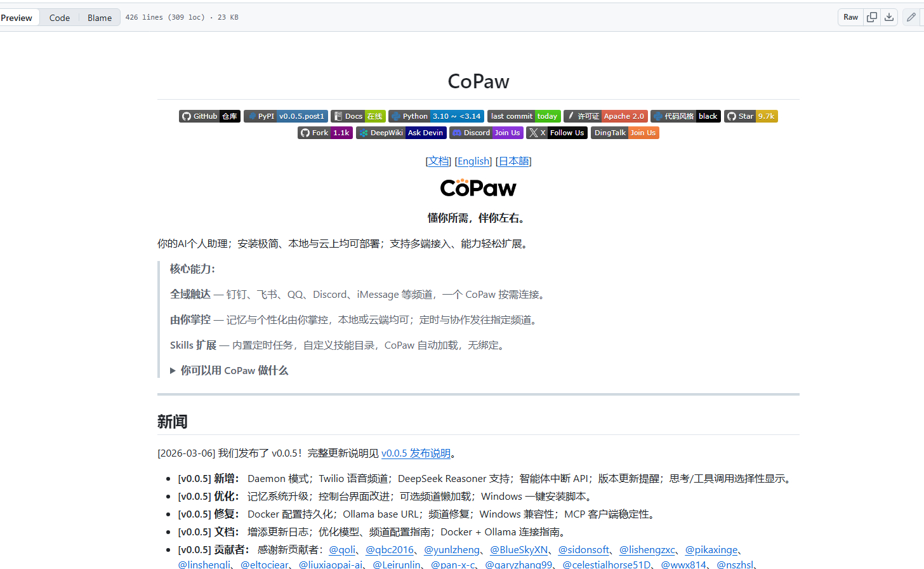Click the Fork 1.1k badge
This screenshot has height=569, width=924.
325,133
